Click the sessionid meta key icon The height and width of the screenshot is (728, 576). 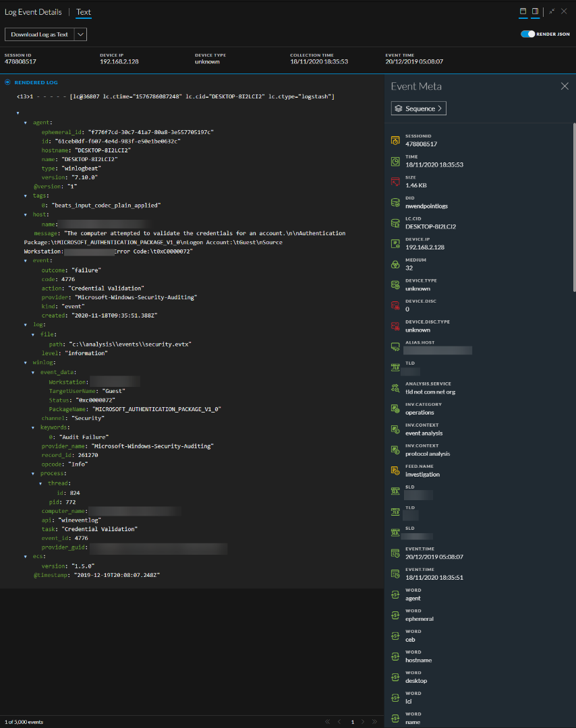coord(395,140)
